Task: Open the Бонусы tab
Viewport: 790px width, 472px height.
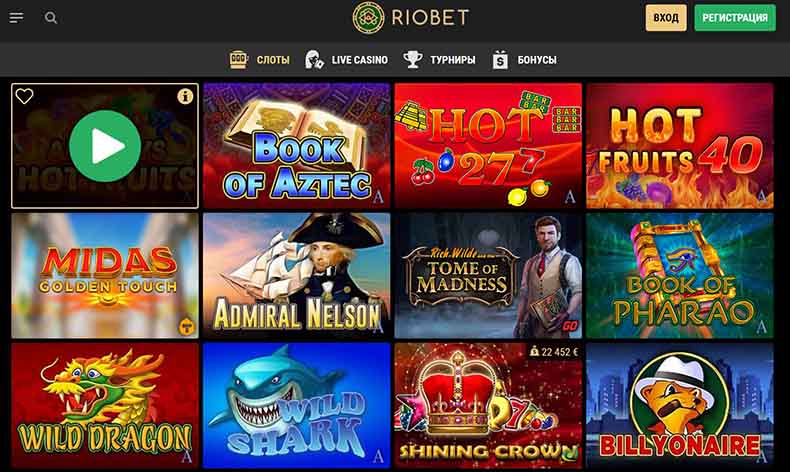Action: pyautogui.click(x=537, y=60)
